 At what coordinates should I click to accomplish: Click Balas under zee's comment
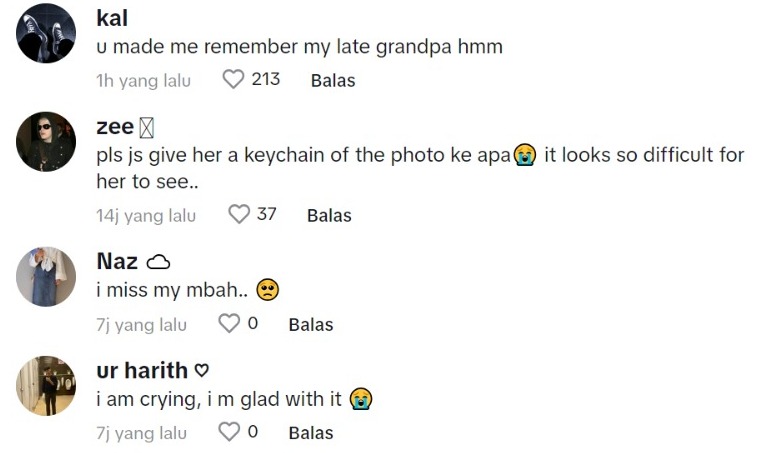[x=329, y=215]
